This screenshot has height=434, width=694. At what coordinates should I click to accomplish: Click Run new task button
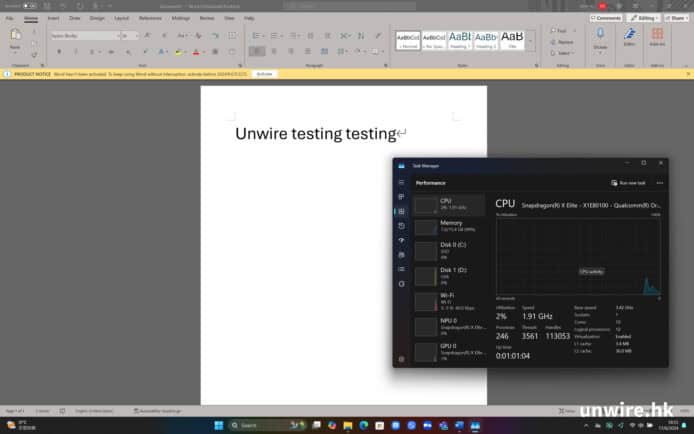coord(633,183)
